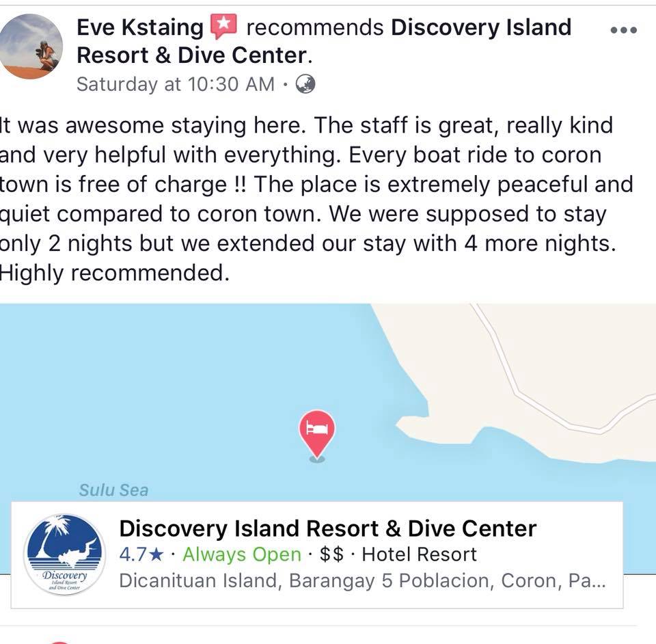
Task: Open the Saturday at 10:30 AM timestamp
Action: [176, 84]
